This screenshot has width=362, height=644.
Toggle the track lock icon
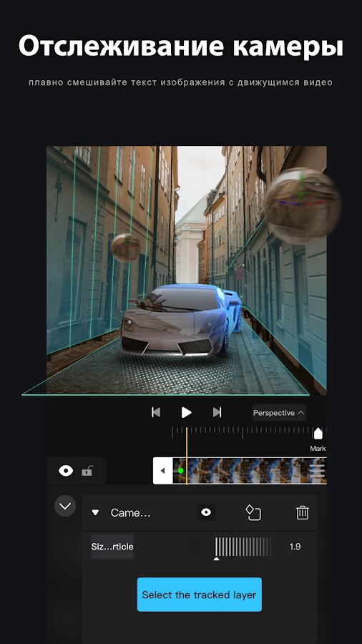tap(87, 471)
